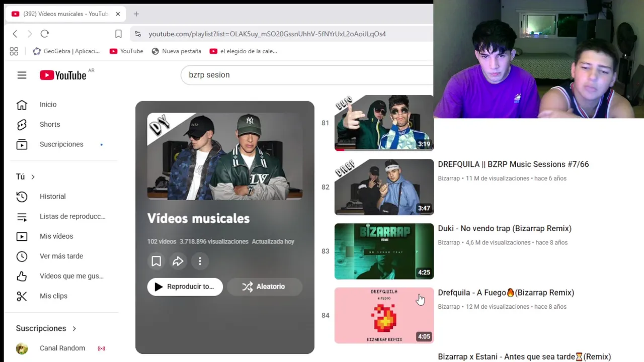
Task: Reload the page
Action: [x=45, y=34]
